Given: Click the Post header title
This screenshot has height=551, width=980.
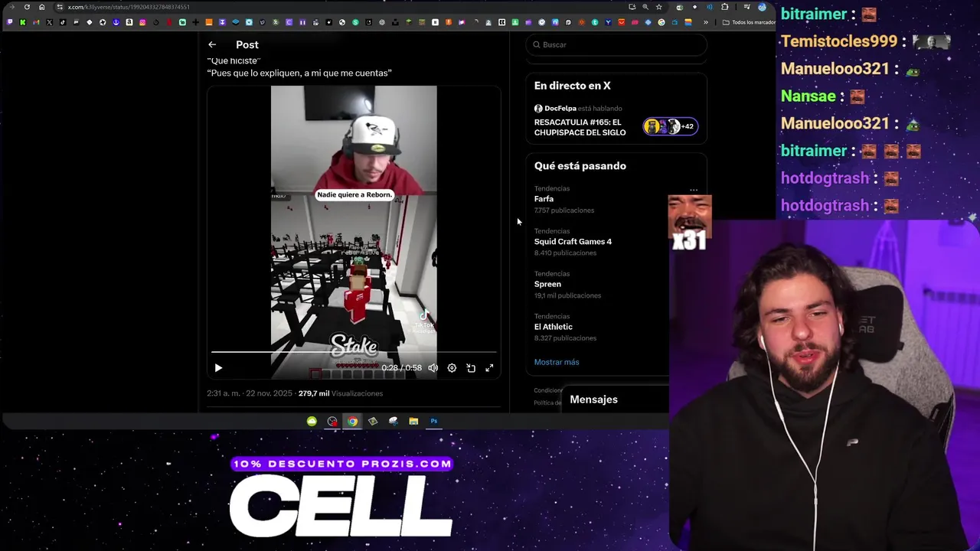Looking at the screenshot, I should (x=247, y=44).
